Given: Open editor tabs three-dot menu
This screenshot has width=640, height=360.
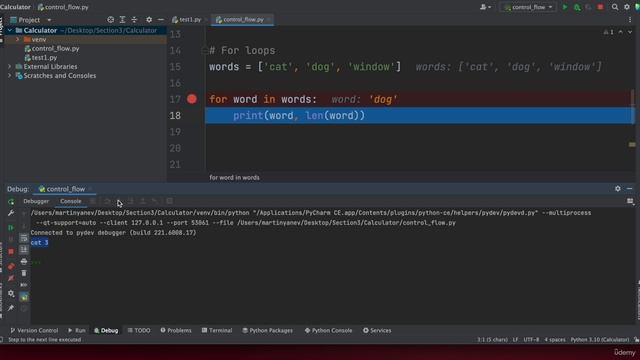Looking at the screenshot, I should pos(630,20).
